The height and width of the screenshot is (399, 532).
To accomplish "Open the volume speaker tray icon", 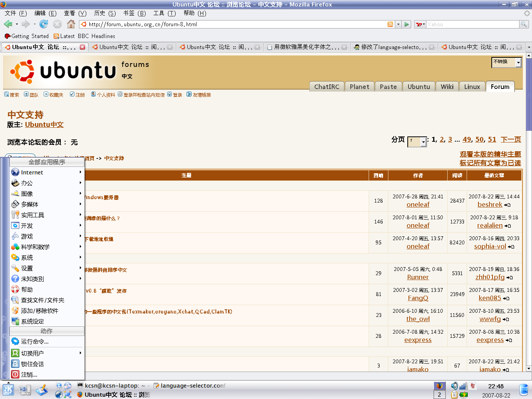I will point(454,386).
